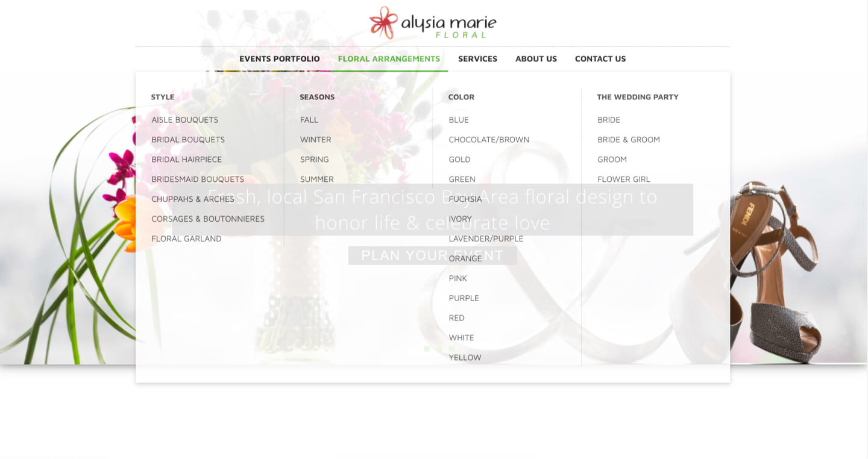Browse Aisle Bouquets arrangements

coord(185,120)
